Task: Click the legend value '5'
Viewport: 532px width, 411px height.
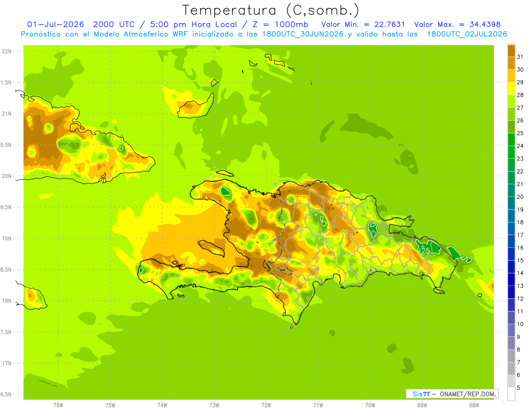Action: (519, 388)
